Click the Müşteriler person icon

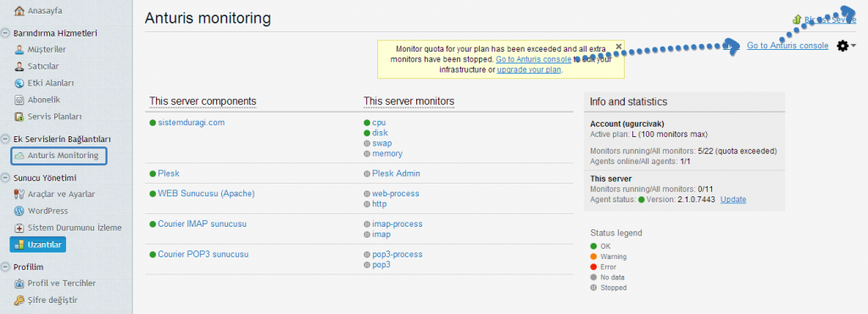19,49
